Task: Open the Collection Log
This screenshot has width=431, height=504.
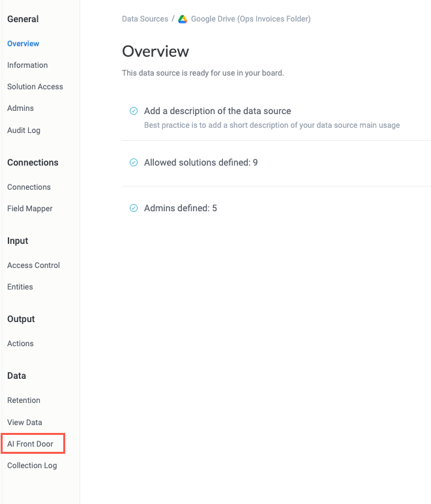Action: coord(32,466)
